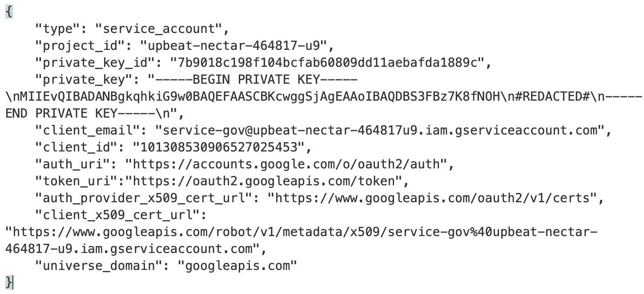Click the closing curly brace
The image size is (644, 294).
(x=9, y=282)
